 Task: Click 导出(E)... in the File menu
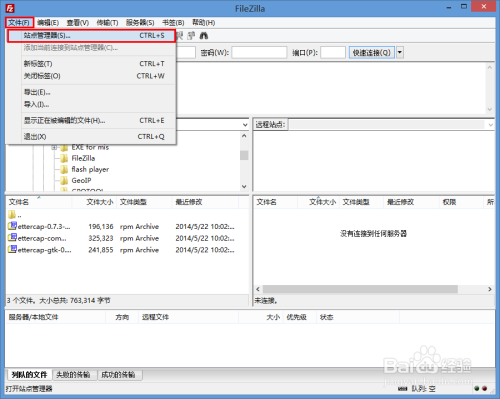point(91,92)
